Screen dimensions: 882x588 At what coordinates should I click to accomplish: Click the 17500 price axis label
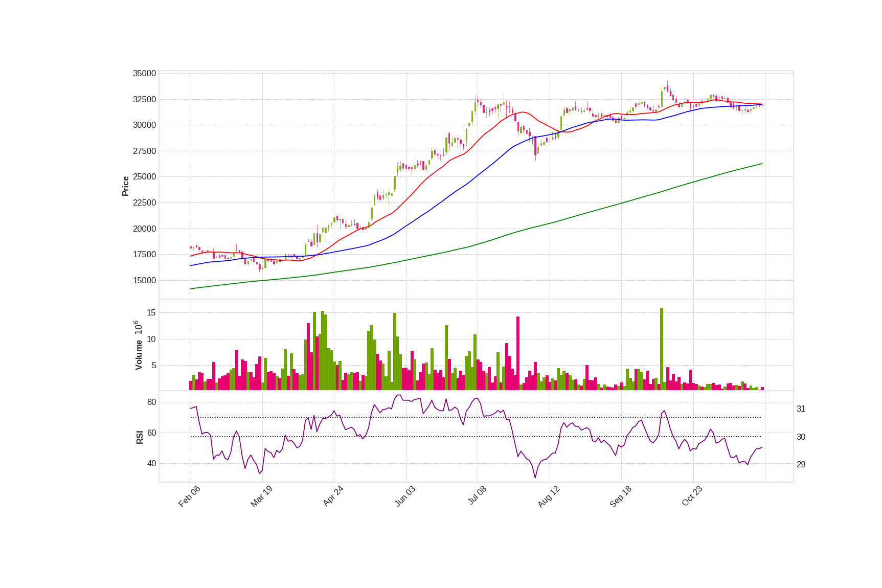pyautogui.click(x=145, y=255)
